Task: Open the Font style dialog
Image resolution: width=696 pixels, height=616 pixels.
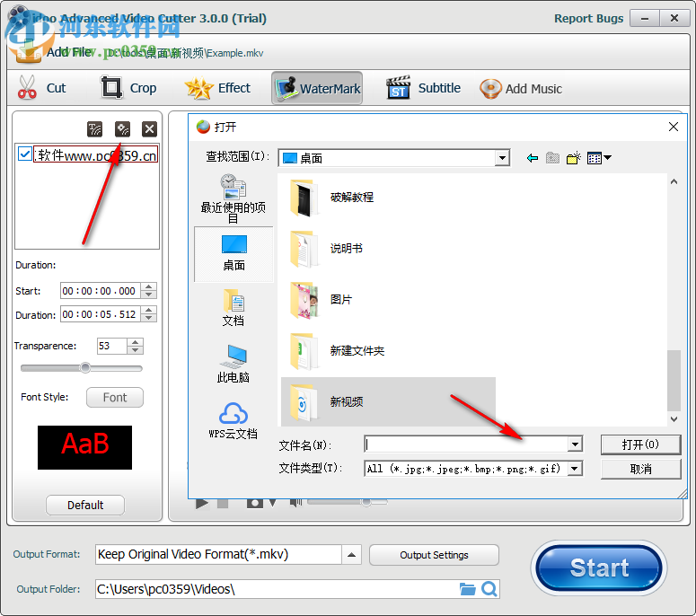Action: pyautogui.click(x=115, y=397)
